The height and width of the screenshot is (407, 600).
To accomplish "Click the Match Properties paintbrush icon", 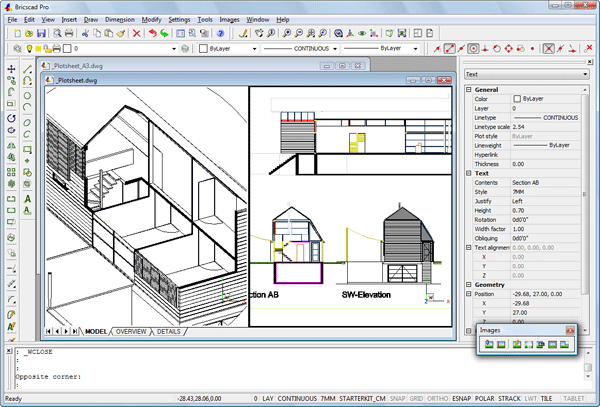I will [x=121, y=34].
